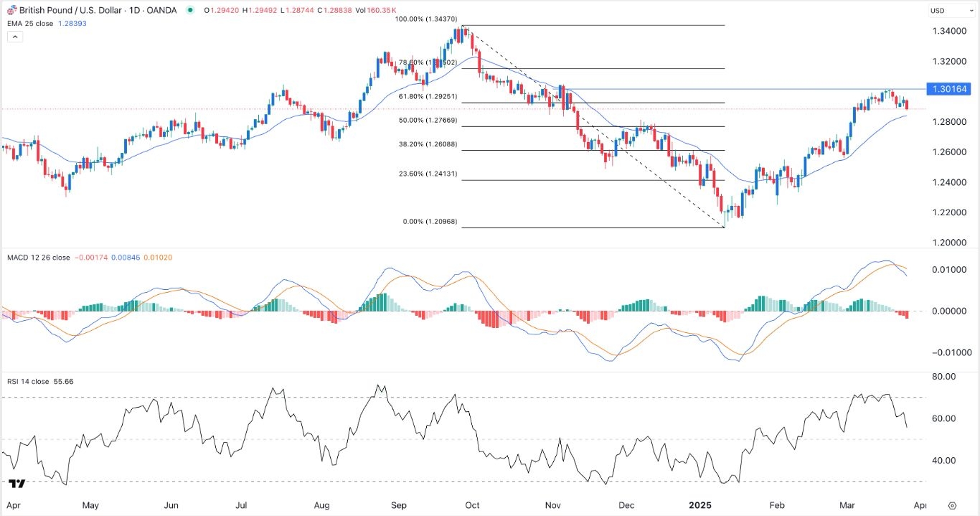
Task: Collapse the indicator legend with the chevron button
Action: click(15, 37)
